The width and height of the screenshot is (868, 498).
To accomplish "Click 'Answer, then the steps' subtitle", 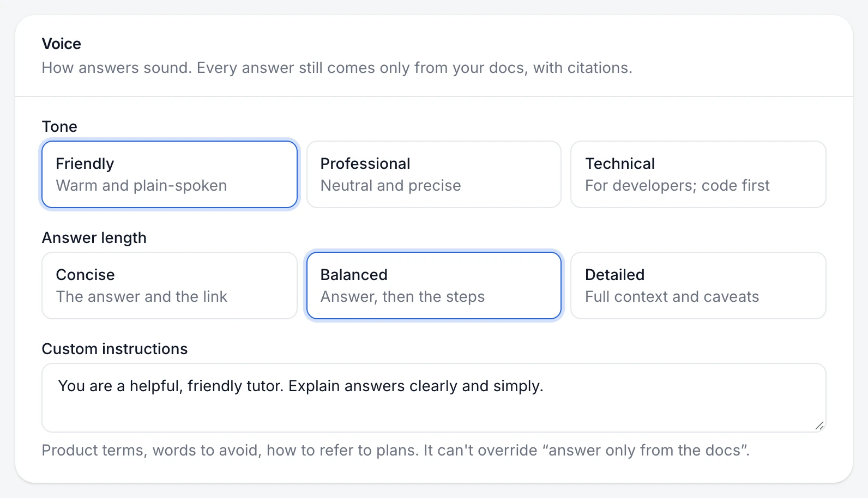I will click(x=402, y=297).
